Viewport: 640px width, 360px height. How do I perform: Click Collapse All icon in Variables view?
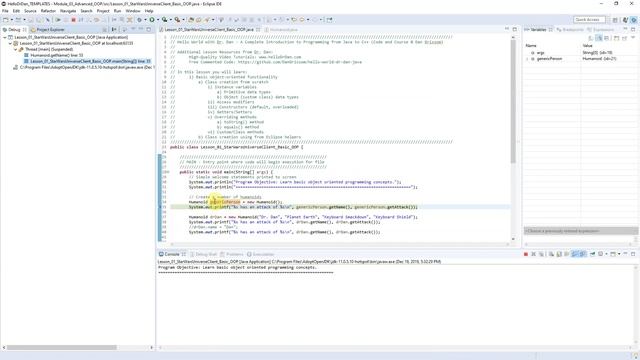coord(607,38)
